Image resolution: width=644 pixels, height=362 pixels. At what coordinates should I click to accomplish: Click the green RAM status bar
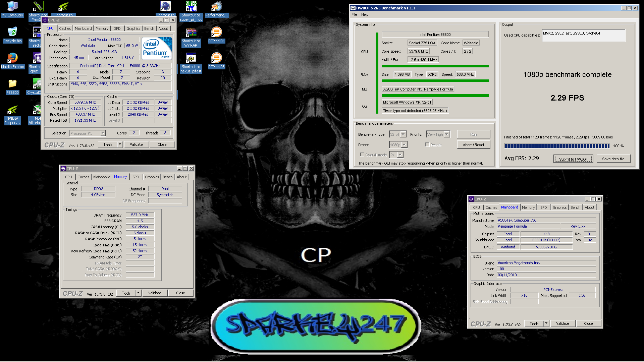pos(435,81)
